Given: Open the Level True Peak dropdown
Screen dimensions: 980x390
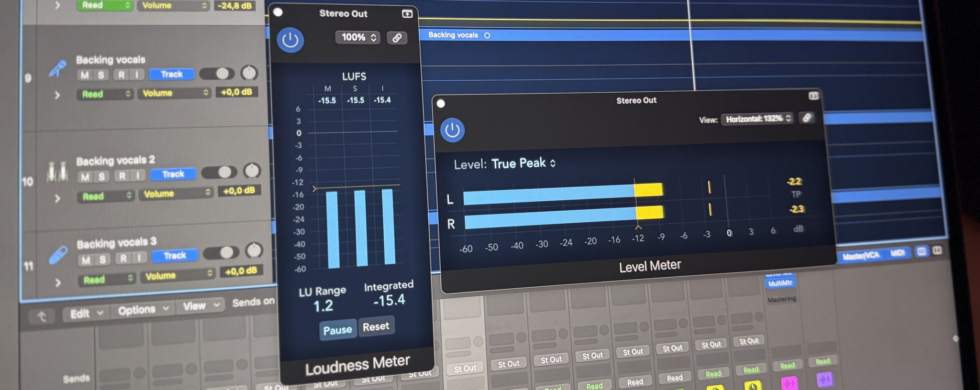Looking at the screenshot, I should (523, 163).
